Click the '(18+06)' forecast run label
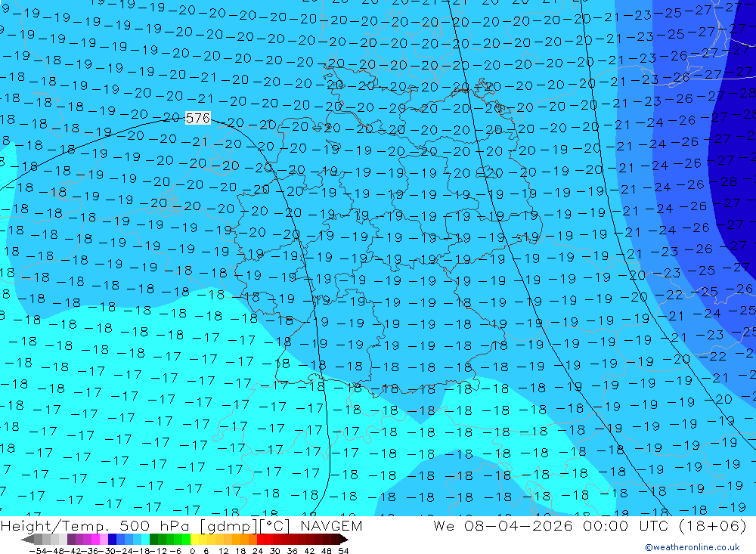The width and height of the screenshot is (756, 554). [x=713, y=525]
